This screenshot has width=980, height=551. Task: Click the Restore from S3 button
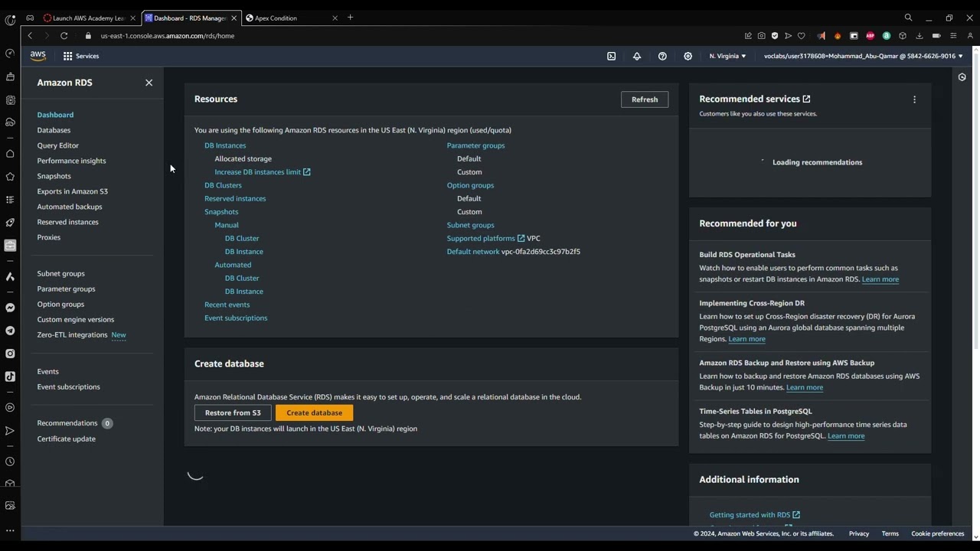pyautogui.click(x=233, y=412)
